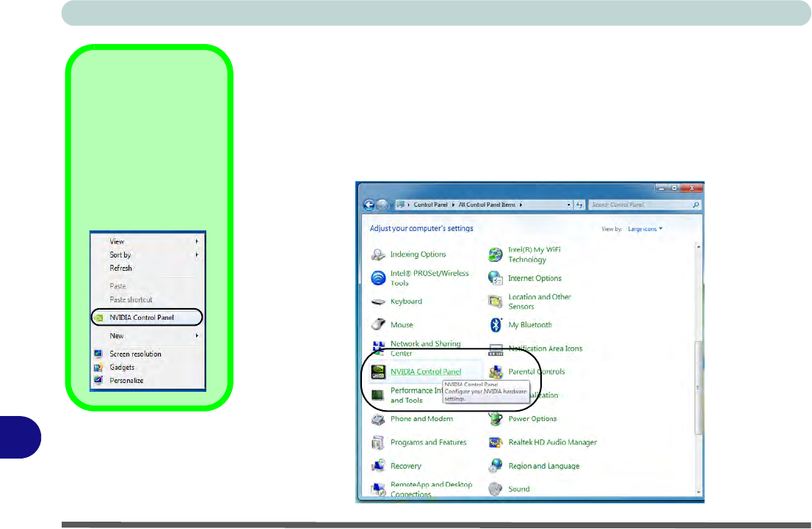Screen dimensions: 812x529
Task: Open RemoteApp and Desktop Connections icon
Action: [378, 489]
